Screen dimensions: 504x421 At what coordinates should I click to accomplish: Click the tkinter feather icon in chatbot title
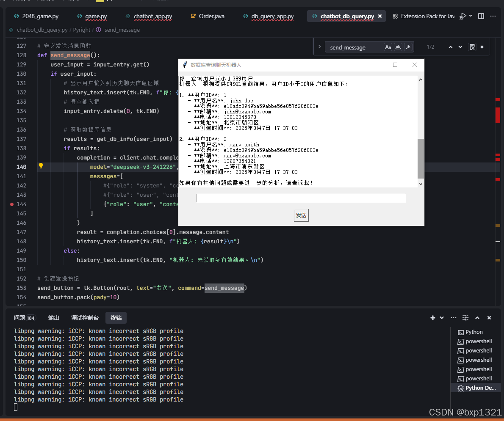click(x=185, y=65)
